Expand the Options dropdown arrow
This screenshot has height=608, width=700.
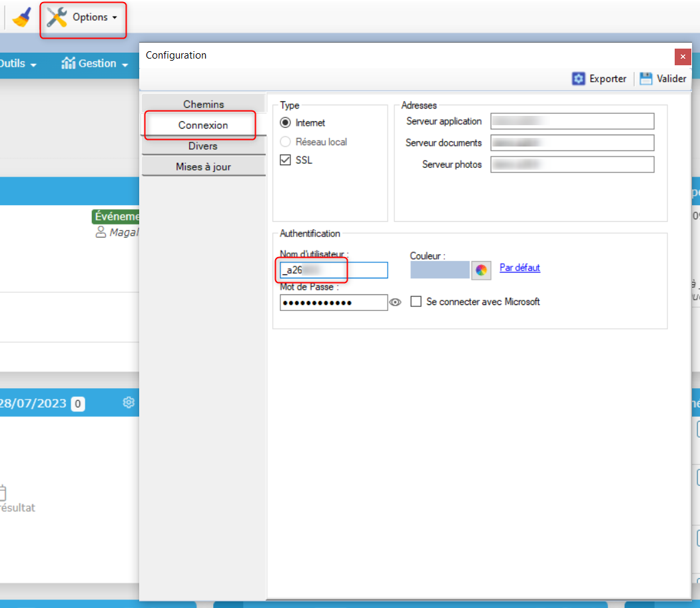point(115,18)
